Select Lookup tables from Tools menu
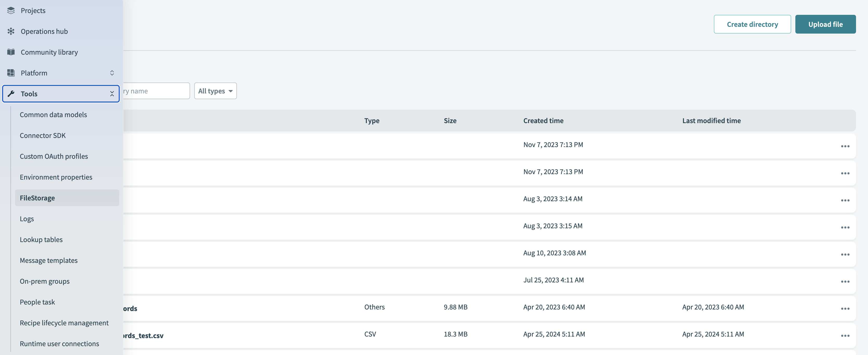 [41, 239]
